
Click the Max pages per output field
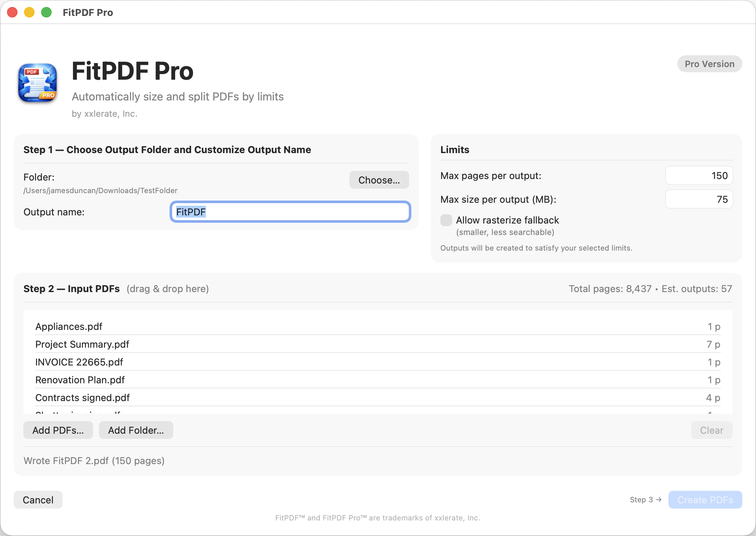(699, 176)
